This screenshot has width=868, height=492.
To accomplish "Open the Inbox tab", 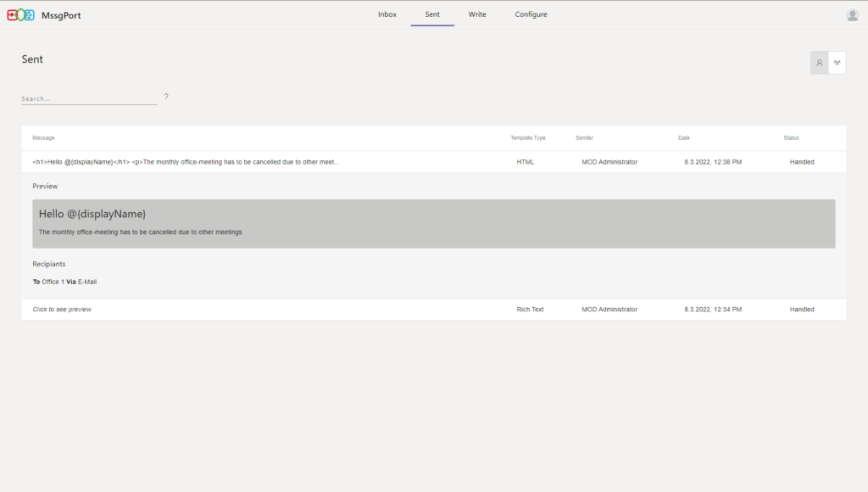I will 387,14.
